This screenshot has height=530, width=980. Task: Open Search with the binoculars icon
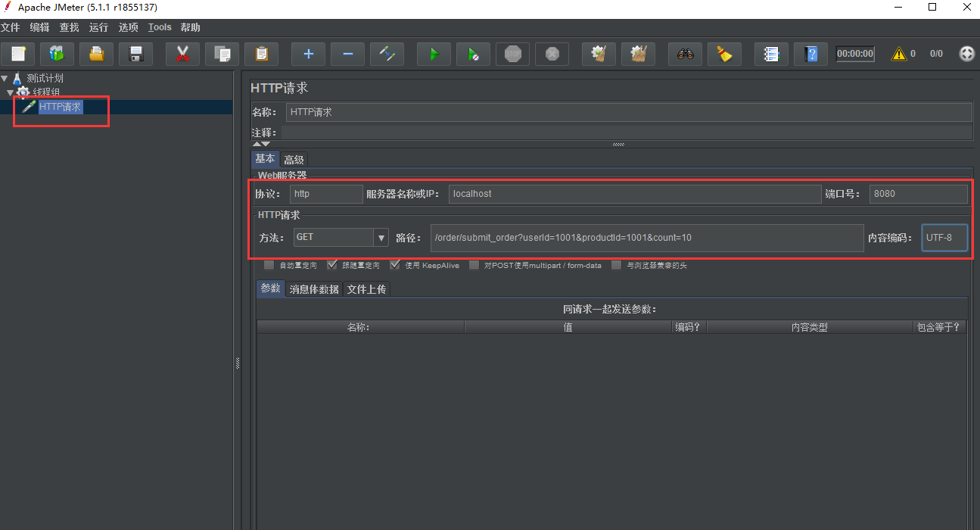click(x=685, y=54)
